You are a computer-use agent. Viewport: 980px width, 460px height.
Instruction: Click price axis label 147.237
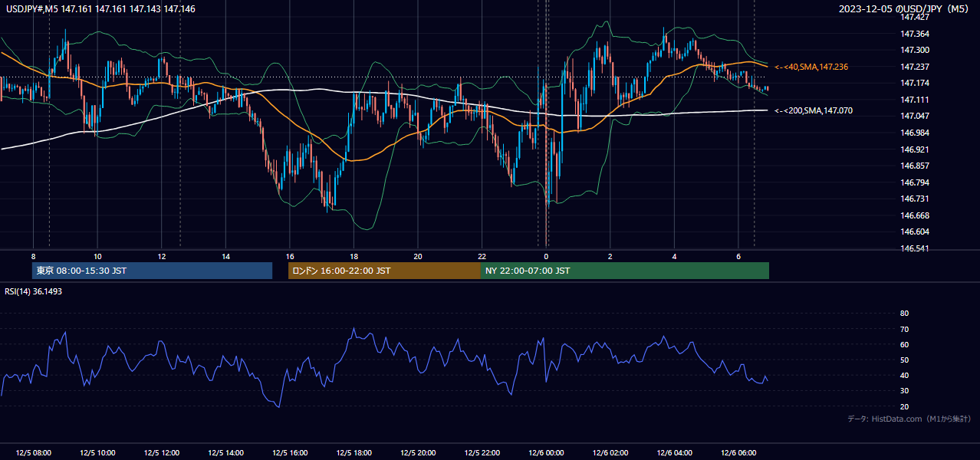915,67
